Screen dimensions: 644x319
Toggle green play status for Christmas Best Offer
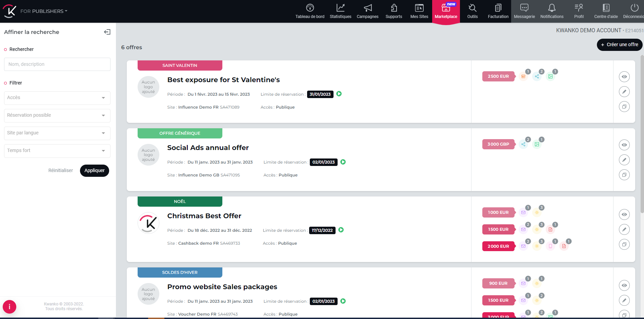[x=341, y=230]
